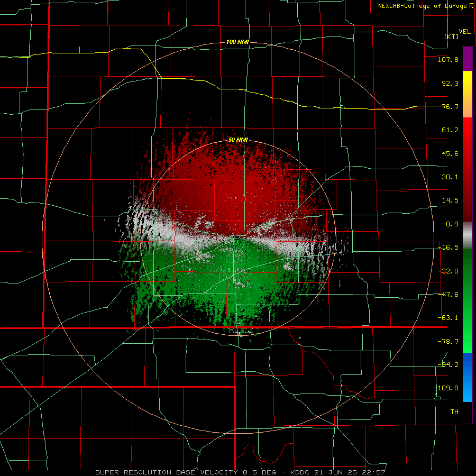Select the -78.7 value on velocity scale
This screenshot has width=476, height=476.
click(x=448, y=342)
